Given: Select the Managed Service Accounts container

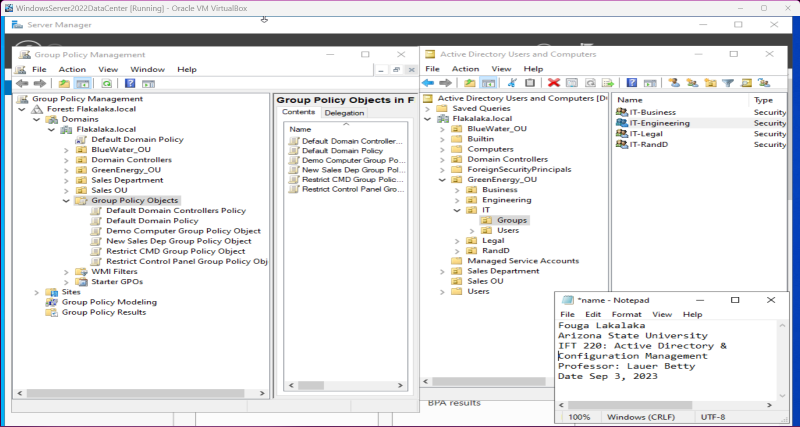Looking at the screenshot, I should point(523,261).
